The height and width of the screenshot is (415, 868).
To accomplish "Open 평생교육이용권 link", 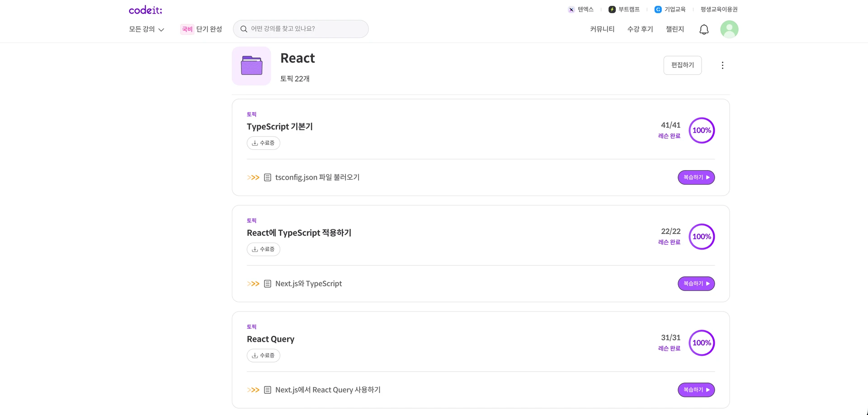I will tap(719, 9).
